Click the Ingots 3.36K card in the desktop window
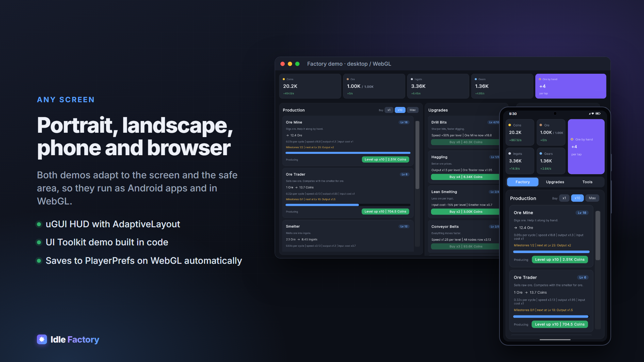This screenshot has height=362, width=644. click(x=438, y=86)
